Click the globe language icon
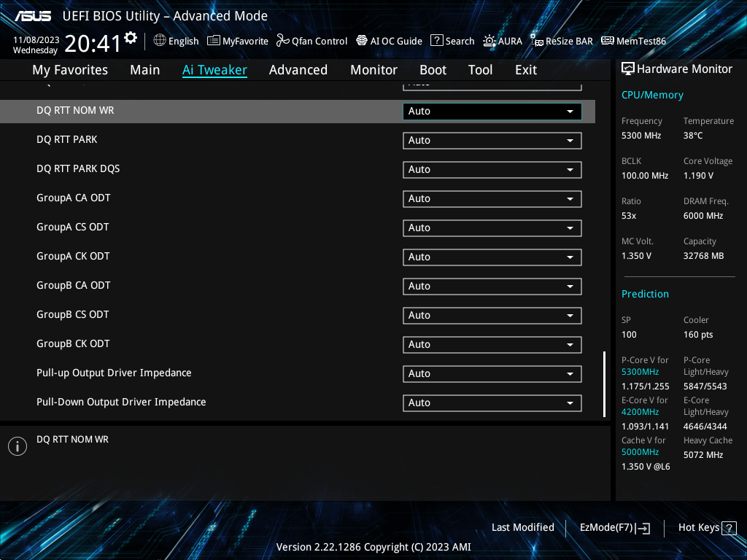 [x=160, y=41]
